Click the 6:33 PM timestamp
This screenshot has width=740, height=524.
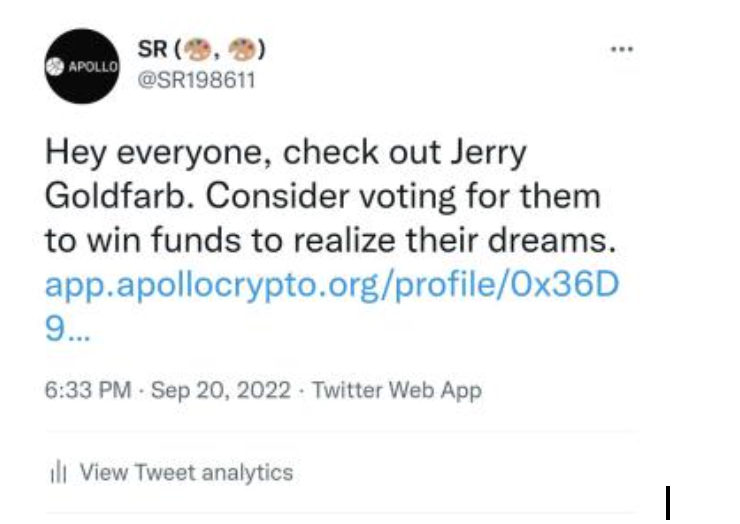click(x=88, y=390)
